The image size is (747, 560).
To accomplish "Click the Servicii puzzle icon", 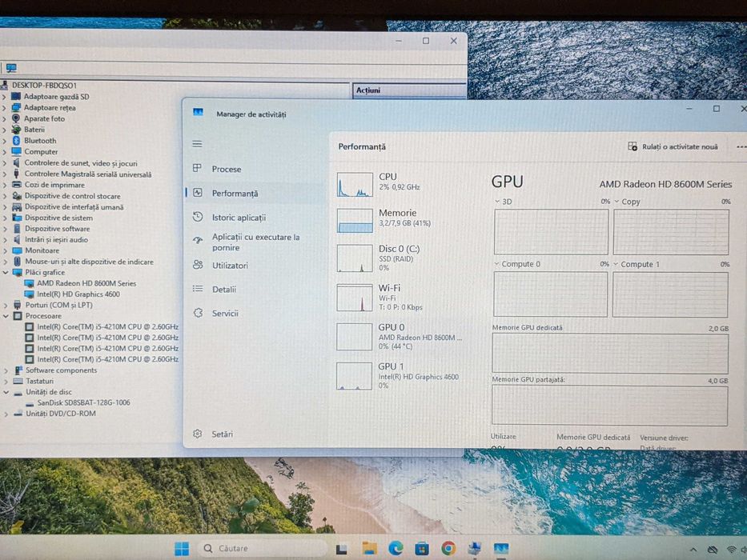I will (199, 313).
